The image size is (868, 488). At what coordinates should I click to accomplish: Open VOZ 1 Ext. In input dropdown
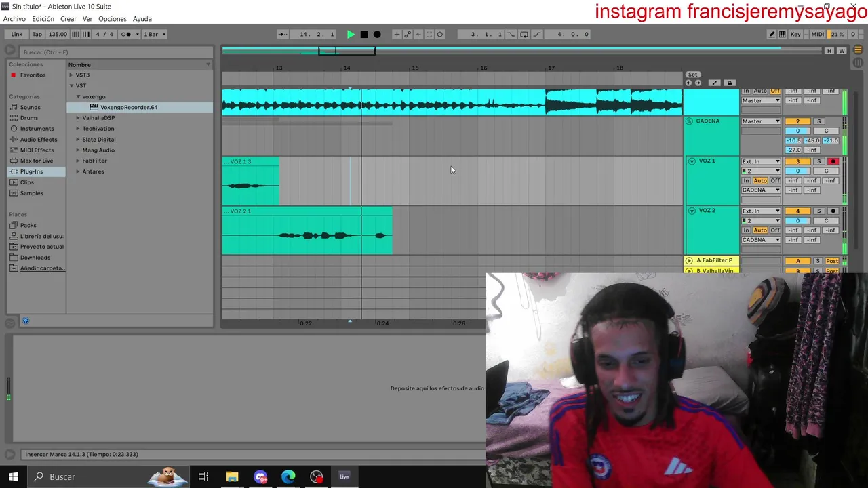(761, 161)
